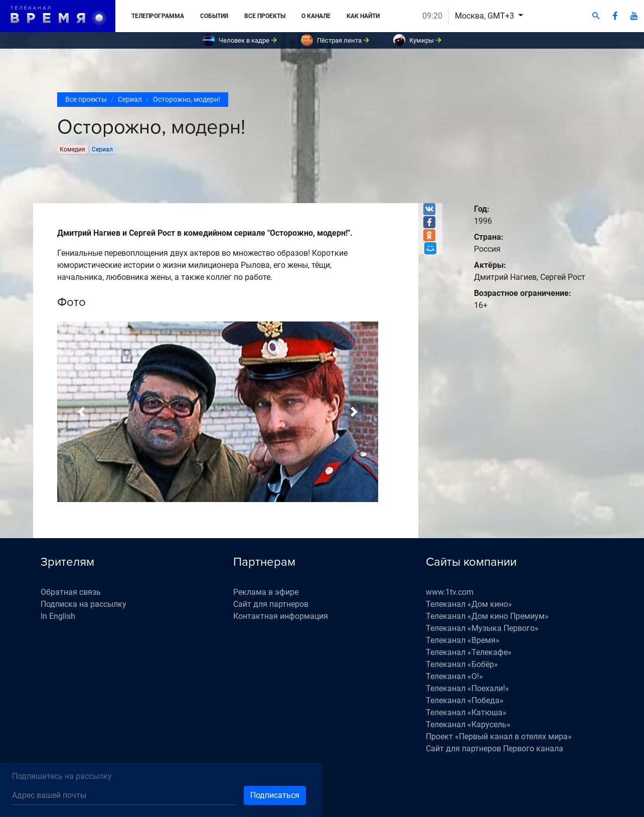Open Телеканал «Дом кино Премиум» link

pos(487,616)
